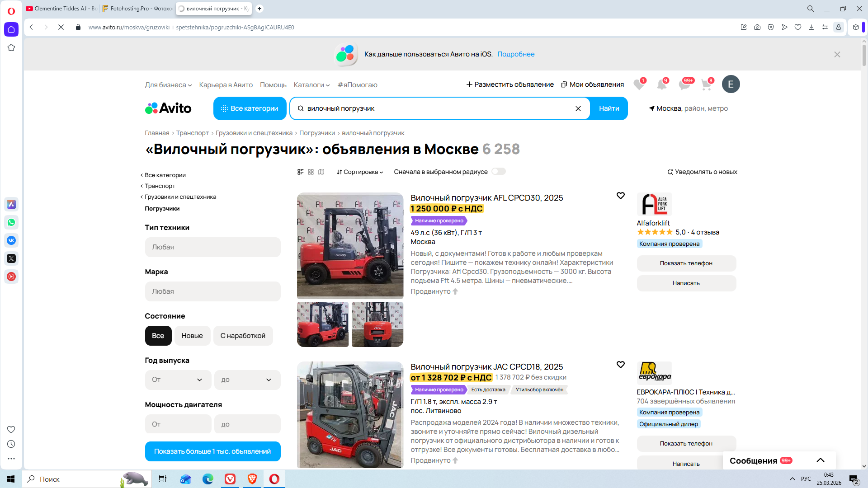Viewport: 868px width, 488px height.
Task: Click the 'Найти' search button
Action: (x=609, y=108)
